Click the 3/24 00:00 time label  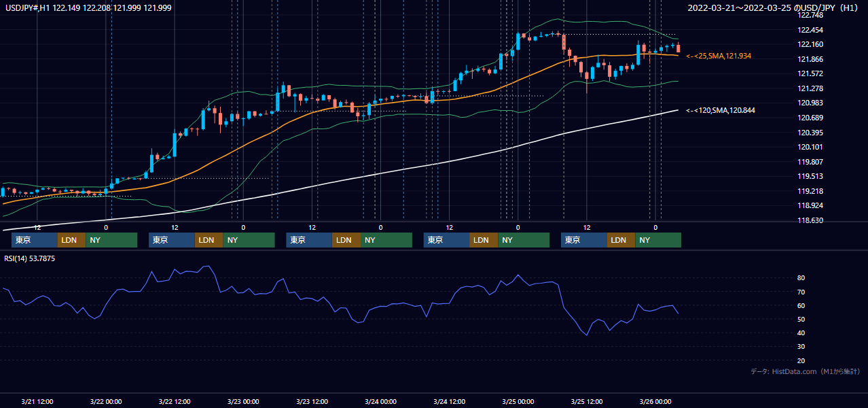[x=380, y=401]
